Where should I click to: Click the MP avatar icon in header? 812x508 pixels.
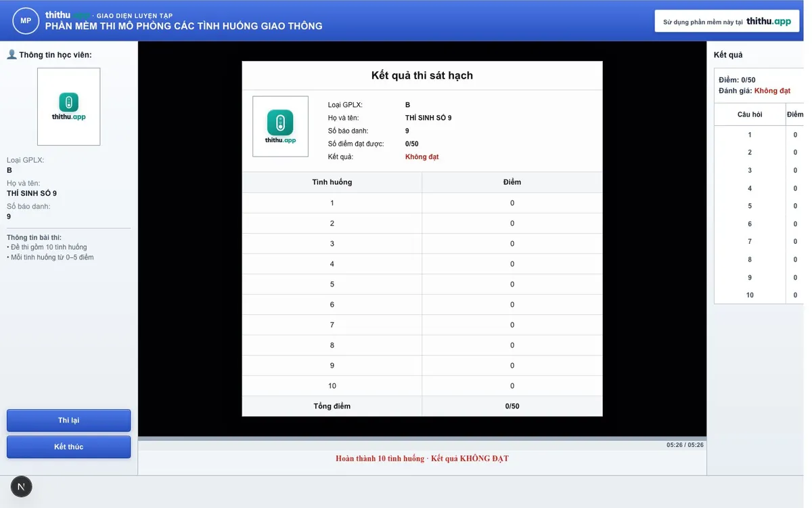click(26, 20)
